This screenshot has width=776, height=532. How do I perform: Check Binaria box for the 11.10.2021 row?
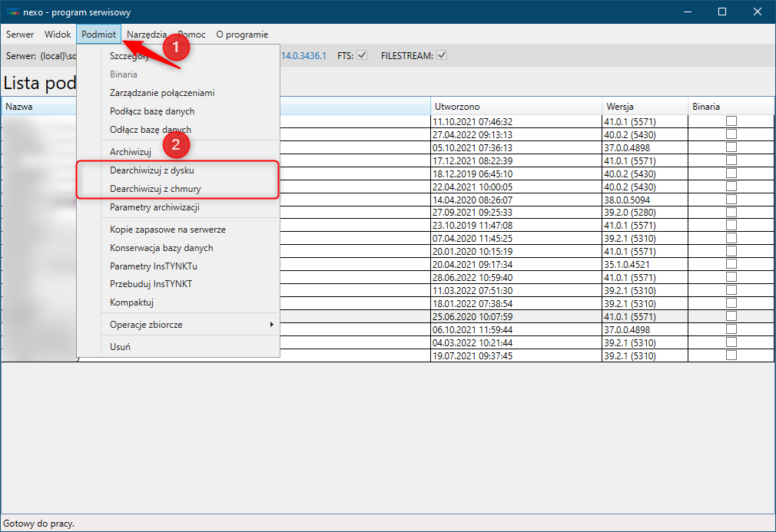731,121
